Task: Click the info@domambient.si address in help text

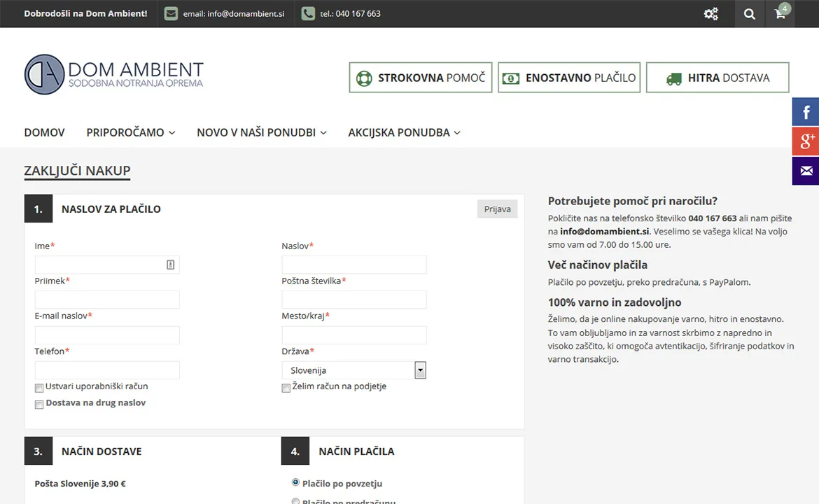Action: pyautogui.click(x=604, y=232)
